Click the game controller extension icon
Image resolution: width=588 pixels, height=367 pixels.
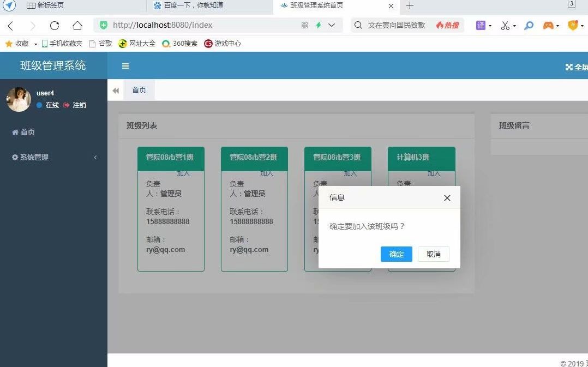pyautogui.click(x=547, y=25)
